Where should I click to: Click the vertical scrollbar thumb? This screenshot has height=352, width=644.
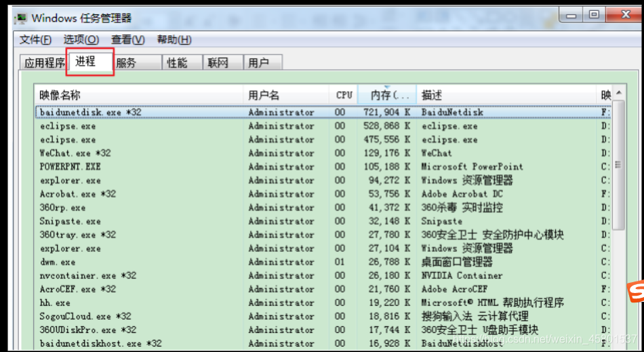pos(618,165)
